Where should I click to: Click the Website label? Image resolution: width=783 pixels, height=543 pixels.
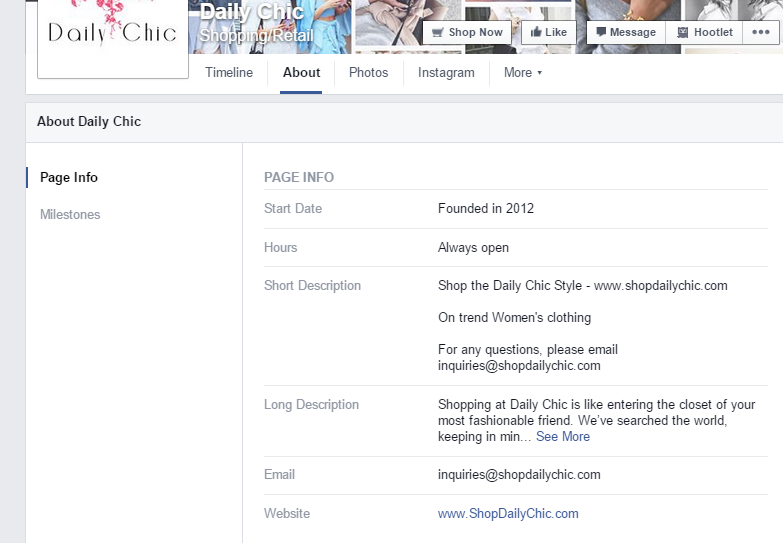(287, 514)
